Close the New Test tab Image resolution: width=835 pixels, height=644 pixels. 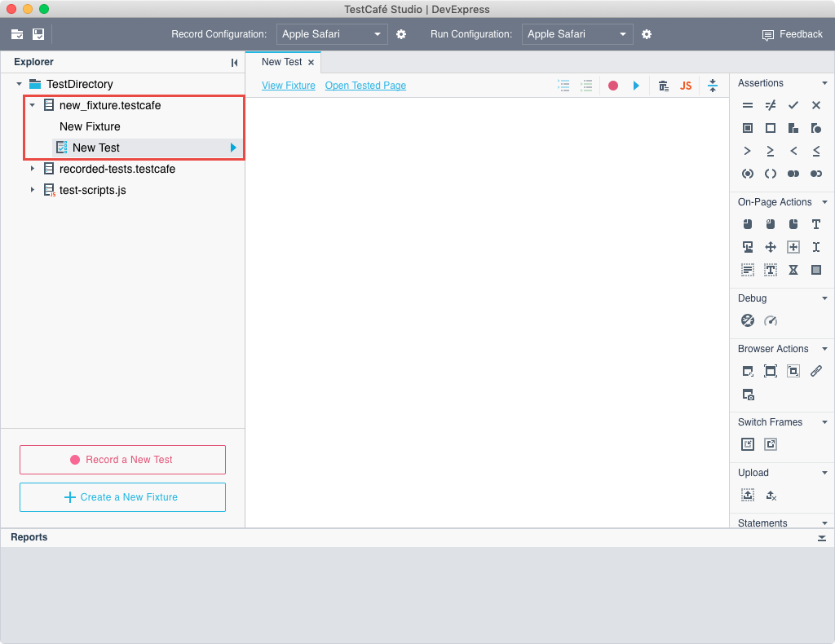[311, 63]
